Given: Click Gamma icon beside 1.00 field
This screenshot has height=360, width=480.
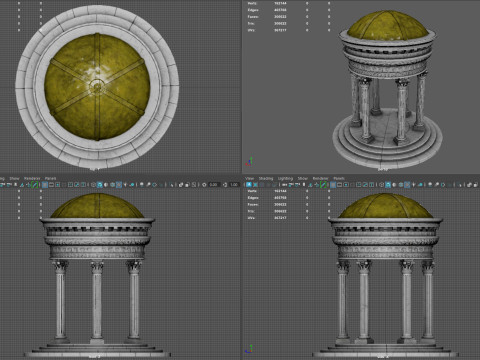Looking at the screenshot, I should [x=225, y=184].
